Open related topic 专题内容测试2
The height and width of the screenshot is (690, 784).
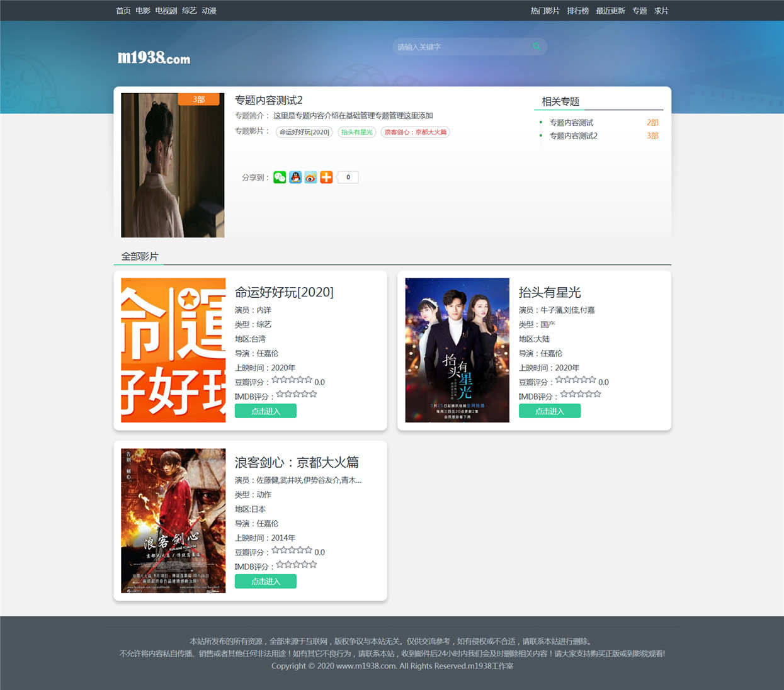(574, 136)
